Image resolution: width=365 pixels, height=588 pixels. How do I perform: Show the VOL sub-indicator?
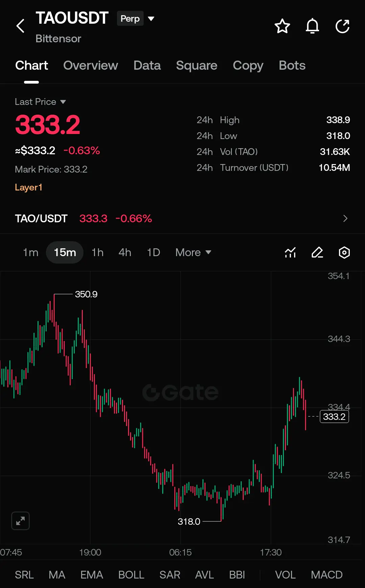click(x=285, y=575)
